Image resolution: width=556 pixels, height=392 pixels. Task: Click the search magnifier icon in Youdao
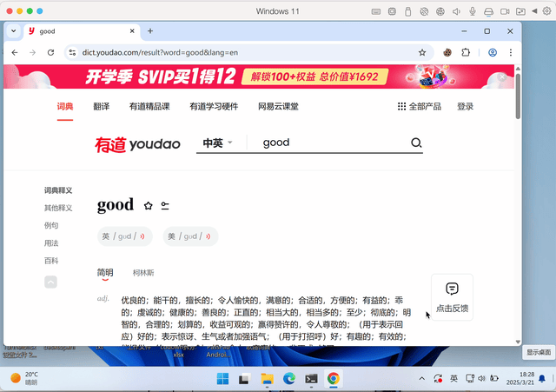click(416, 143)
